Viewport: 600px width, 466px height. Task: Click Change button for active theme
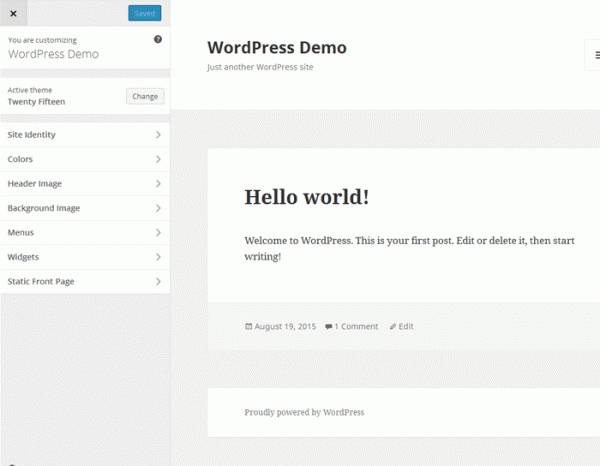145,96
